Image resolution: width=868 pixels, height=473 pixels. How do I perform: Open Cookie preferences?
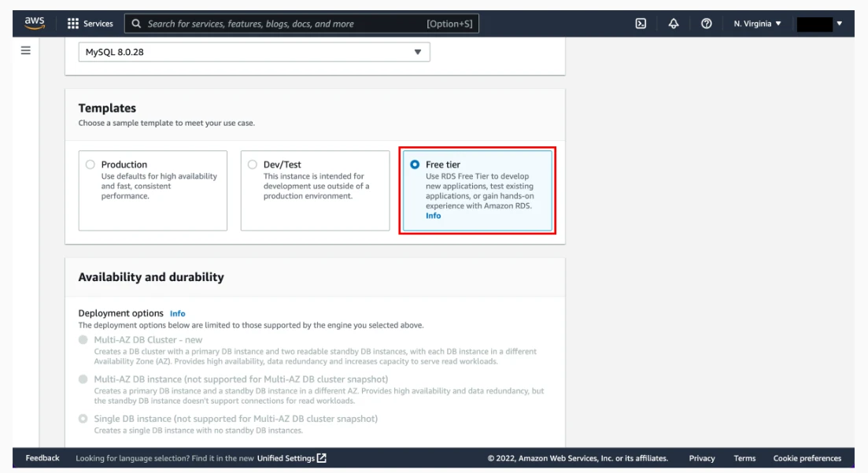point(807,458)
